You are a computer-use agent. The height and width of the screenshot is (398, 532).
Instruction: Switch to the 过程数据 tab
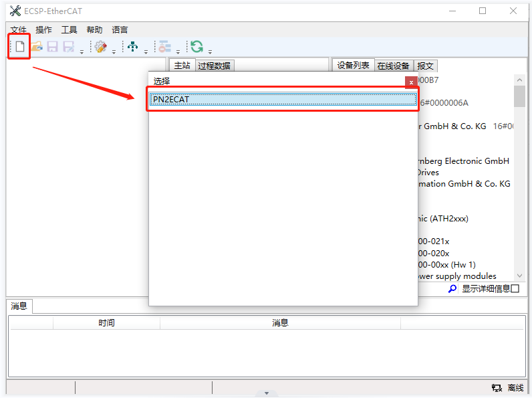click(x=214, y=66)
